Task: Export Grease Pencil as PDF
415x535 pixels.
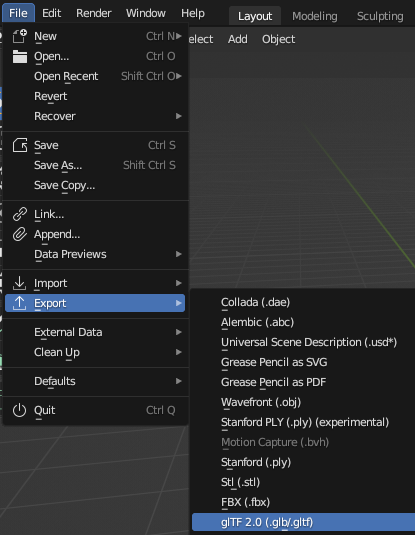Action: click(x=303, y=382)
